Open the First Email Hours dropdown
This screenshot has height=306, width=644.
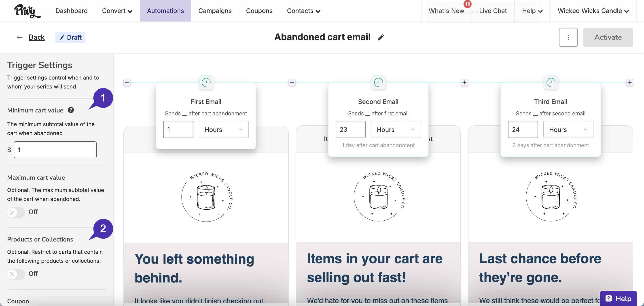click(224, 129)
